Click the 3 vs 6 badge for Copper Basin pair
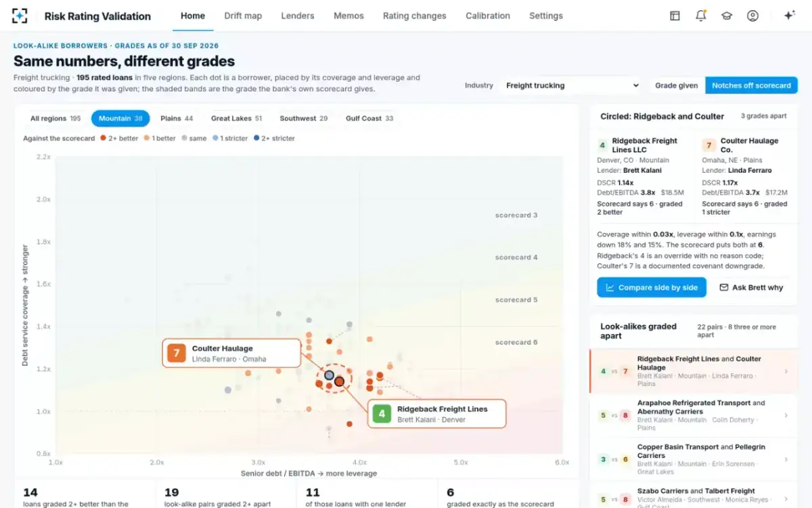 coord(614,459)
